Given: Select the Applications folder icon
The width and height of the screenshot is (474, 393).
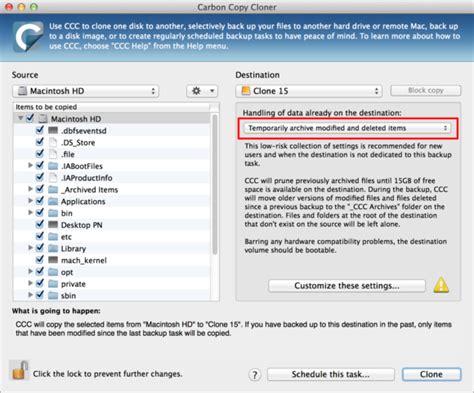Looking at the screenshot, I should click(53, 201).
